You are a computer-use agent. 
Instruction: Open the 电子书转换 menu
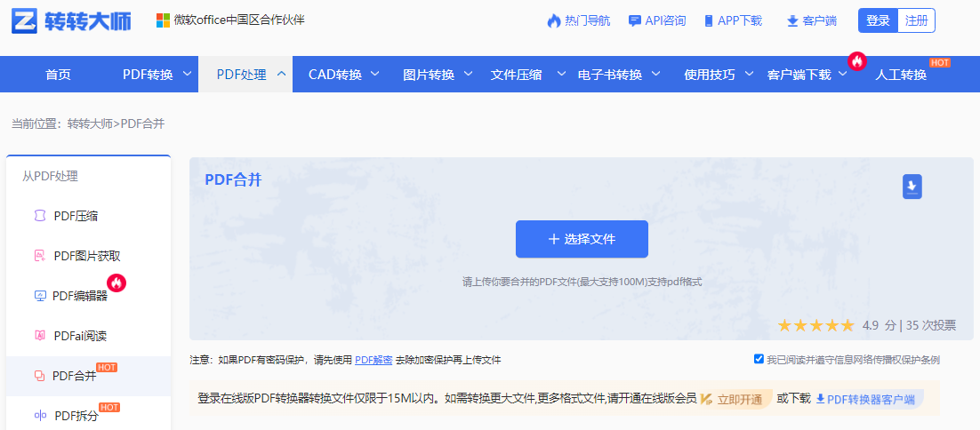[x=610, y=75]
